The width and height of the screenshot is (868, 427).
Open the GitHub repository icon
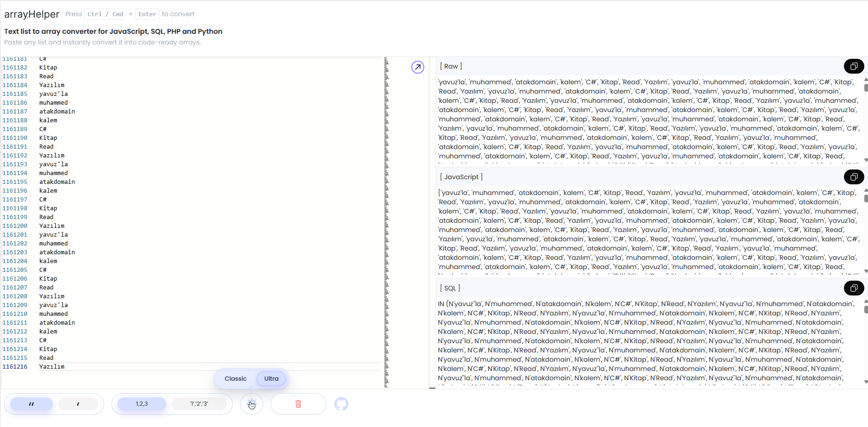click(x=341, y=404)
